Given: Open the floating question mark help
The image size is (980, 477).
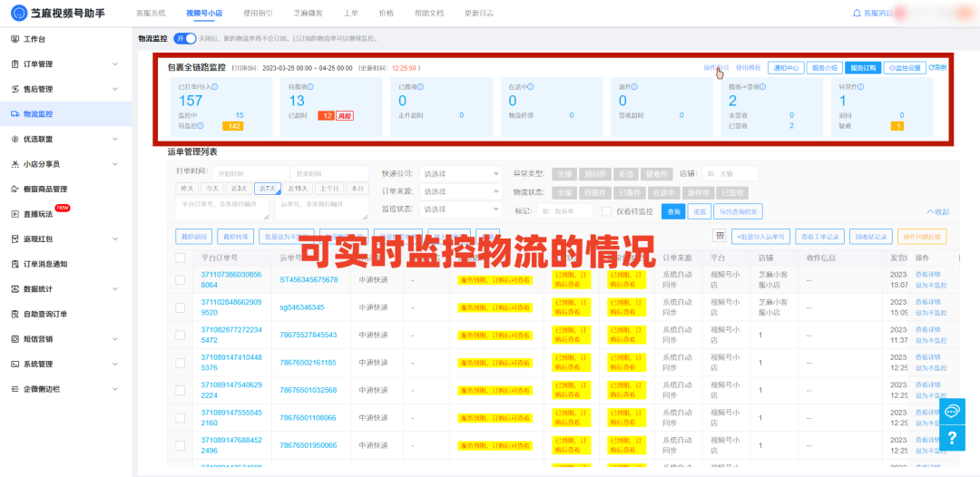Looking at the screenshot, I should (x=952, y=438).
